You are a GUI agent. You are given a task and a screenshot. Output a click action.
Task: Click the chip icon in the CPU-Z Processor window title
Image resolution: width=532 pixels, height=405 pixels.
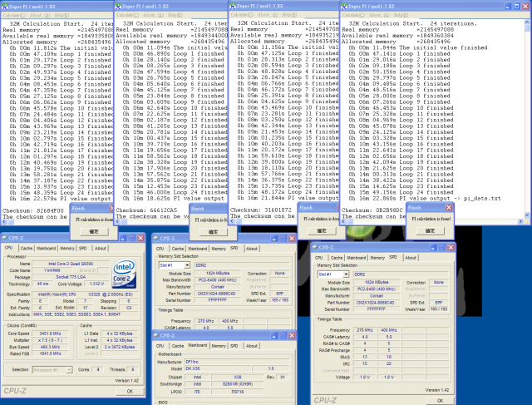5,238
